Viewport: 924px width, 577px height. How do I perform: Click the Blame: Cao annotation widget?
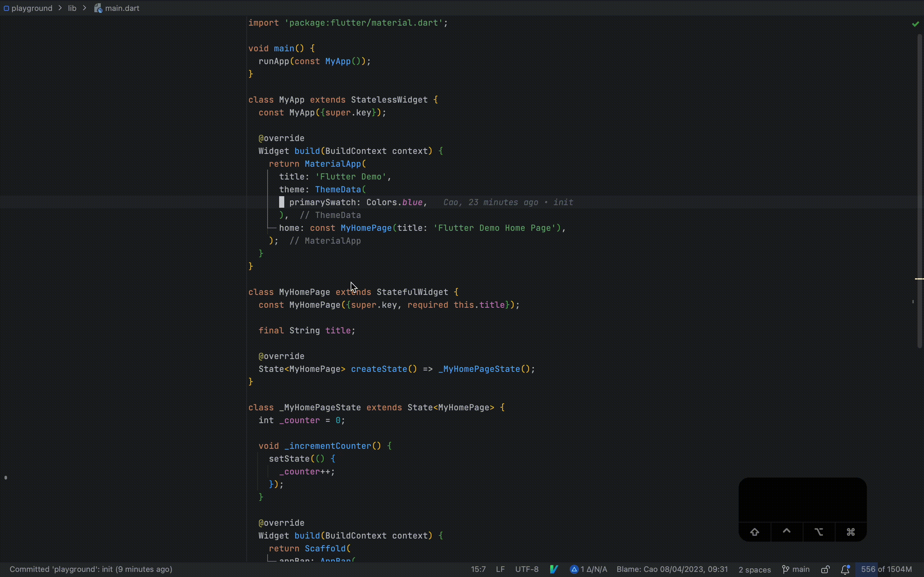672,569
